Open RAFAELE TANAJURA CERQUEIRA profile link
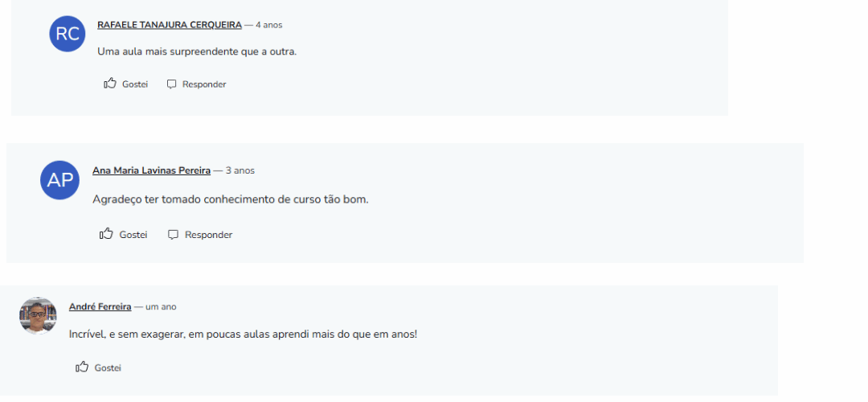Viewport: 868px width, 402px height. coord(170,25)
